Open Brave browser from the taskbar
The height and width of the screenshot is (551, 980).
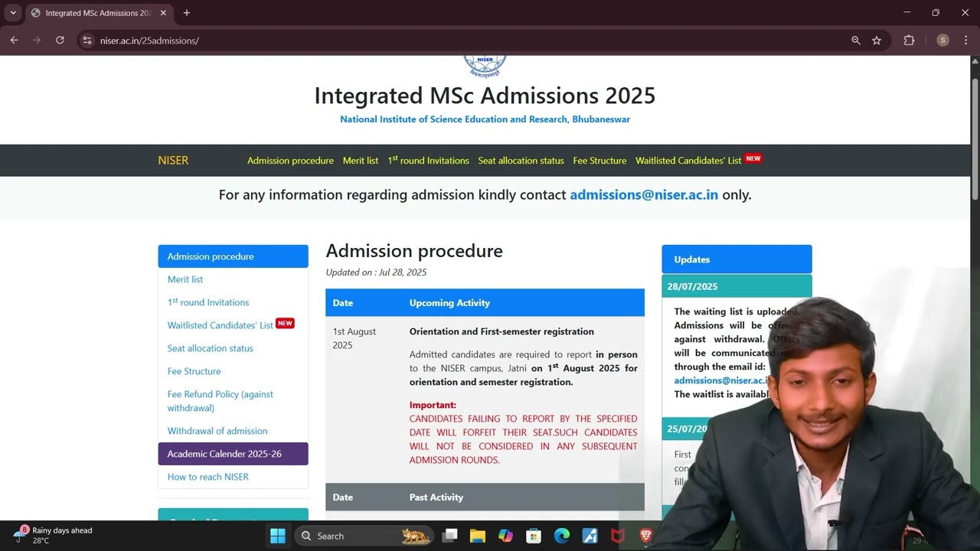(645, 536)
